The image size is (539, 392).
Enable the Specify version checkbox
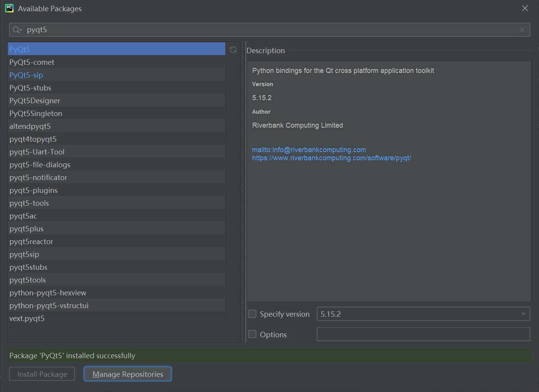coord(253,314)
